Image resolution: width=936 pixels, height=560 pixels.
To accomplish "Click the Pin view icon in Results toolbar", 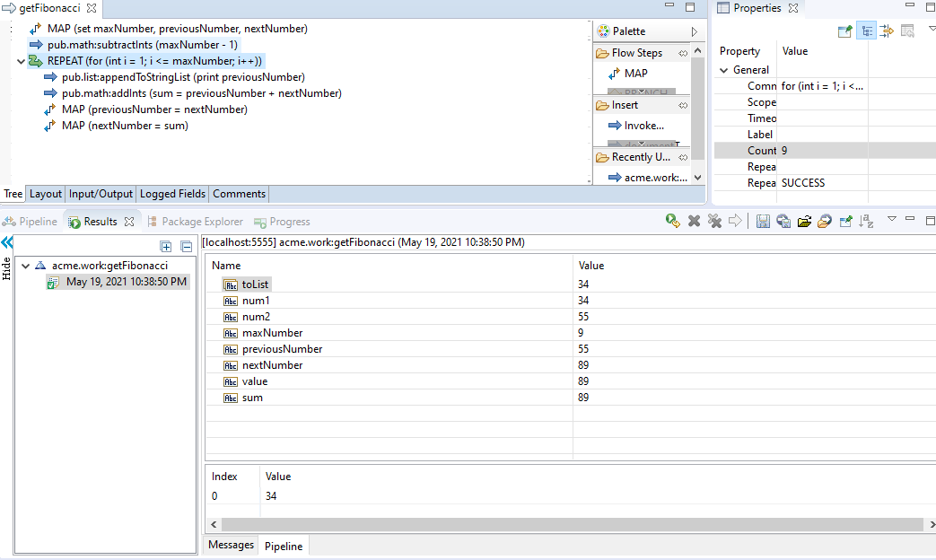I will 845,222.
